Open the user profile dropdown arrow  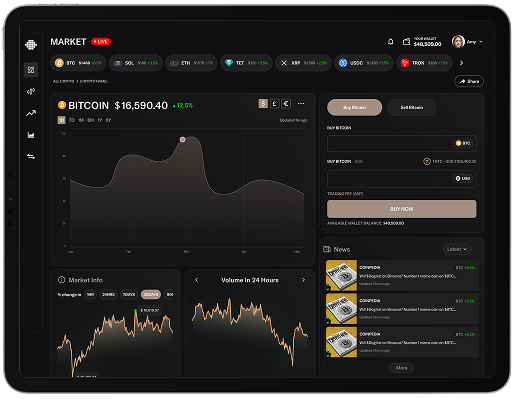481,42
